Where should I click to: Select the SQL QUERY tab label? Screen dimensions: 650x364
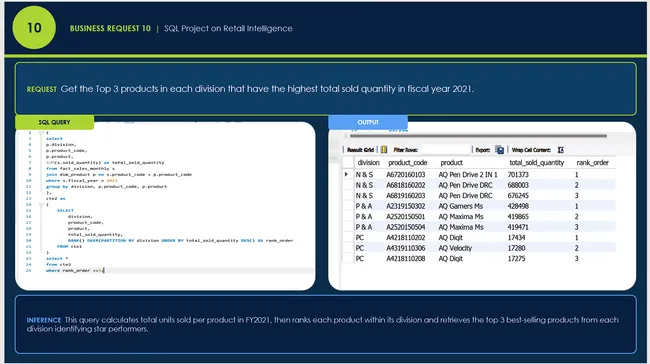tap(54, 122)
